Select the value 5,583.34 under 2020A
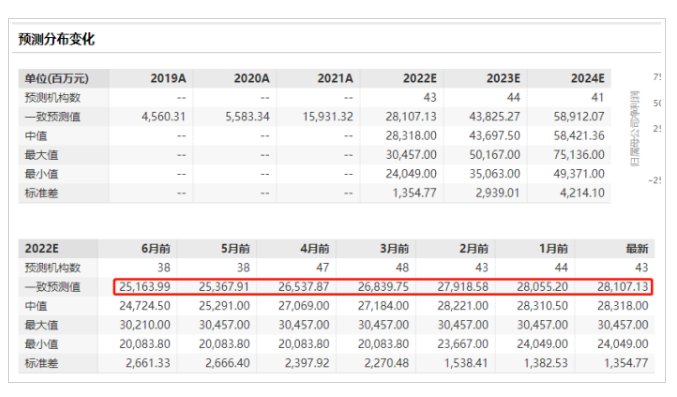 [247, 117]
